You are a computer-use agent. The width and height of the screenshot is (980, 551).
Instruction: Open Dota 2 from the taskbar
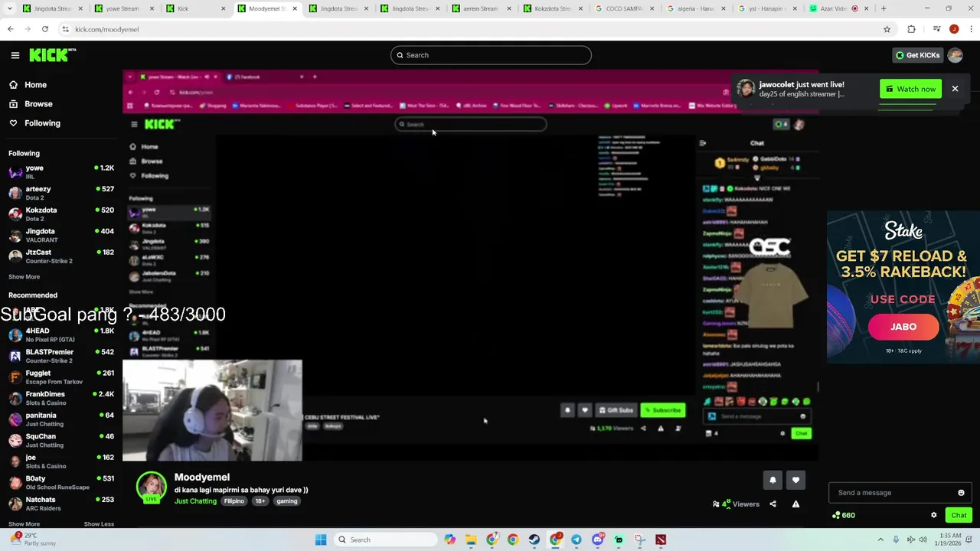tap(661, 540)
